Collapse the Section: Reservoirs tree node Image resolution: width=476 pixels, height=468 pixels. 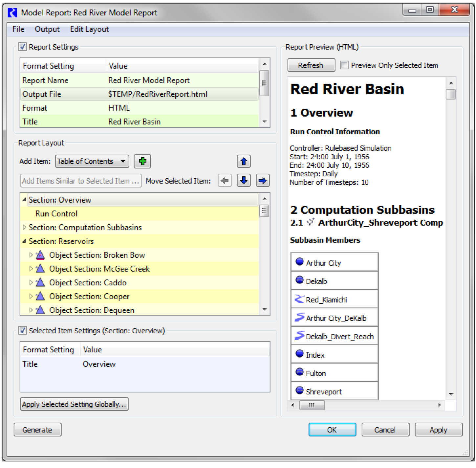point(25,241)
